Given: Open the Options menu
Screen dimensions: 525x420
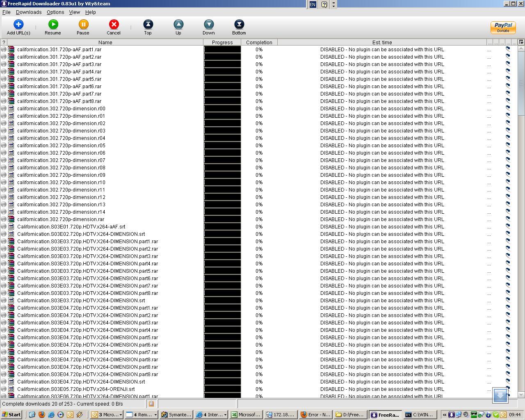Looking at the screenshot, I should (55, 12).
